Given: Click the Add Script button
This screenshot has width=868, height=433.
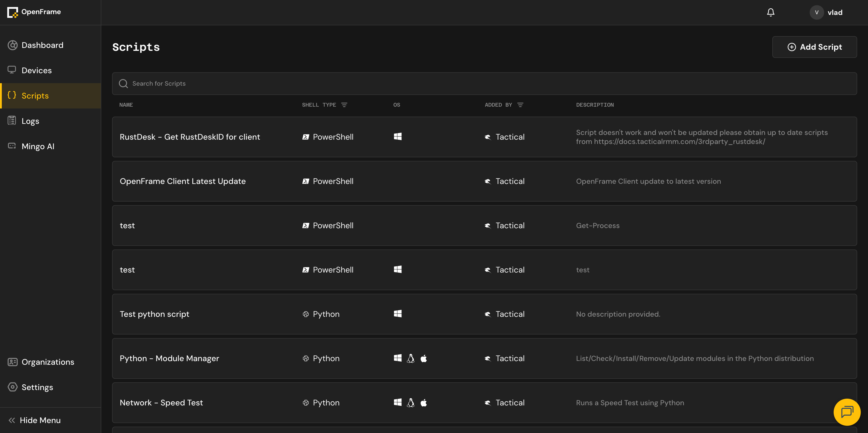Looking at the screenshot, I should tap(814, 47).
